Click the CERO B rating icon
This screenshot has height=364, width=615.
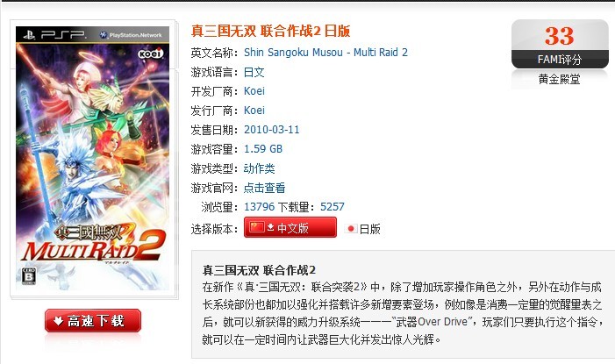(x=29, y=276)
